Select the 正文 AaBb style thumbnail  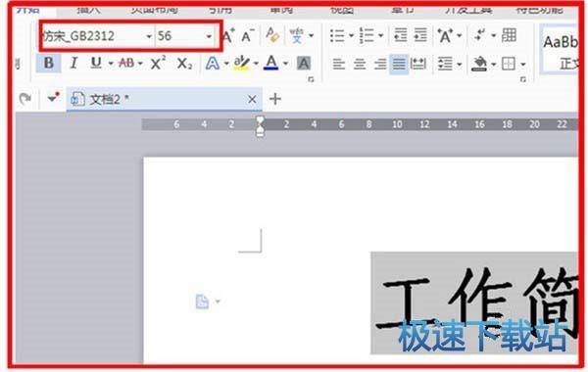click(560, 49)
